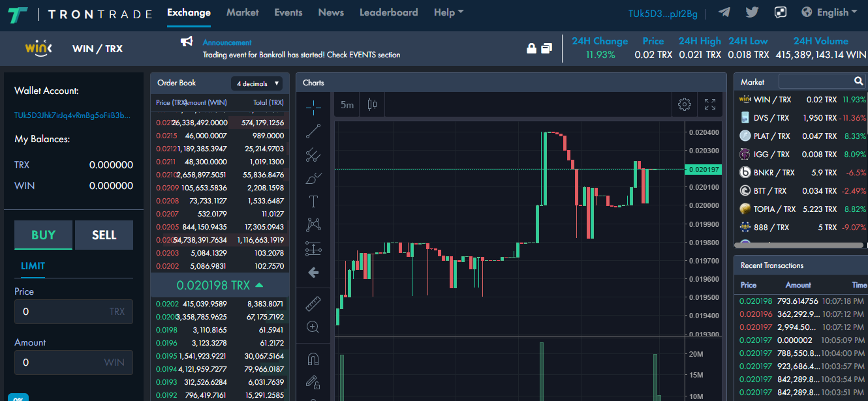The height and width of the screenshot is (401, 868).
Task: Open the Help dropdown menu
Action: pyautogui.click(x=449, y=12)
